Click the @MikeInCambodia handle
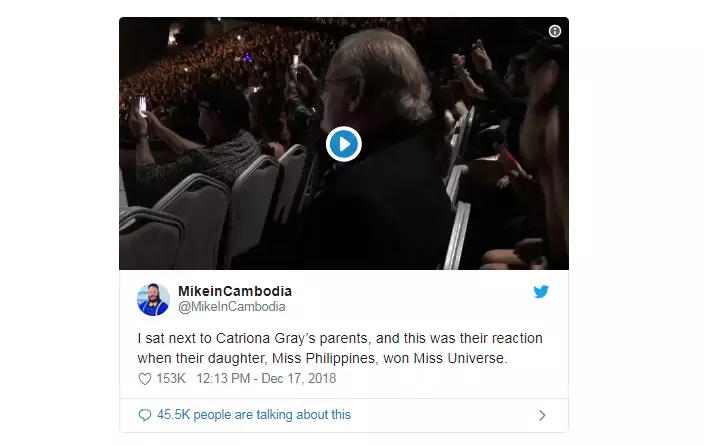Image resolution: width=704 pixels, height=446 pixels. tap(231, 307)
